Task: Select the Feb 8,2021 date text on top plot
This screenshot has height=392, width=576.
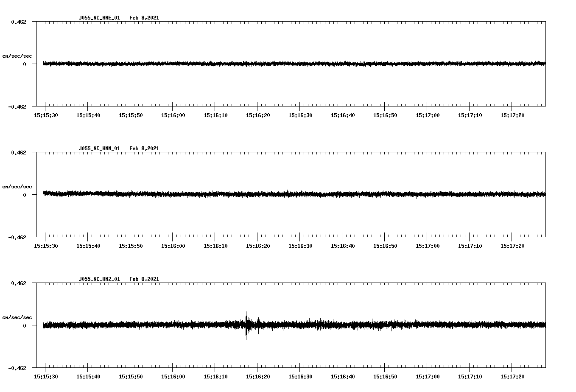Action: point(145,18)
